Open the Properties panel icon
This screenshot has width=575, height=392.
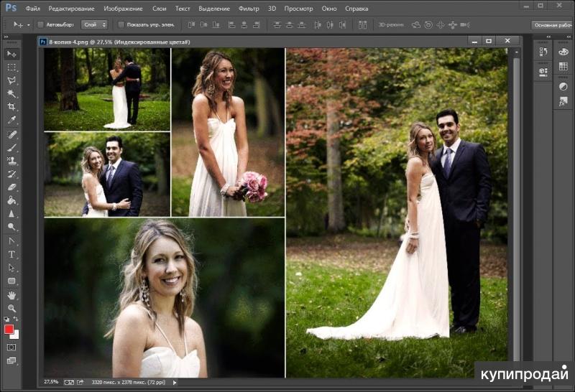click(543, 72)
